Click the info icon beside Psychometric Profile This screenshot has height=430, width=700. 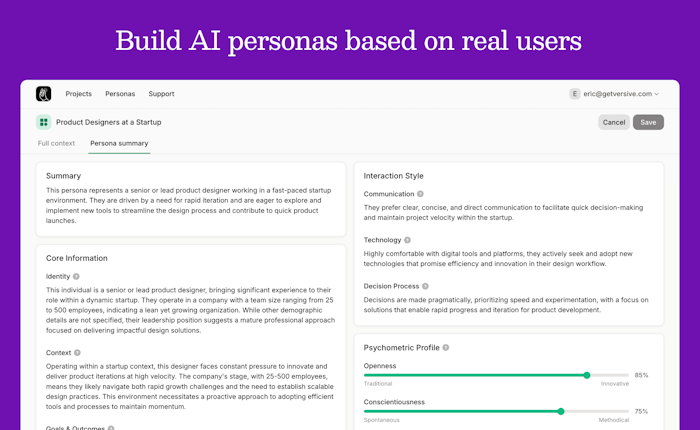point(446,347)
